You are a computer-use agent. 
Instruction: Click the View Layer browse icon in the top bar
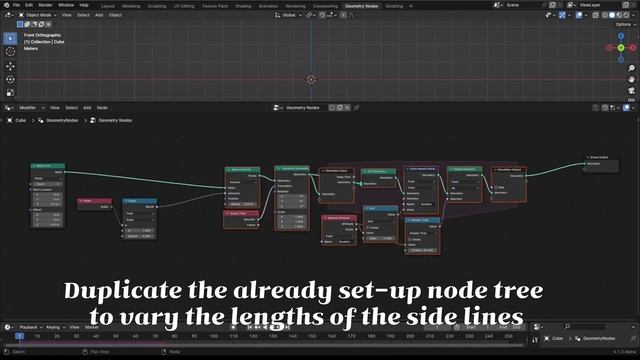coord(571,5)
